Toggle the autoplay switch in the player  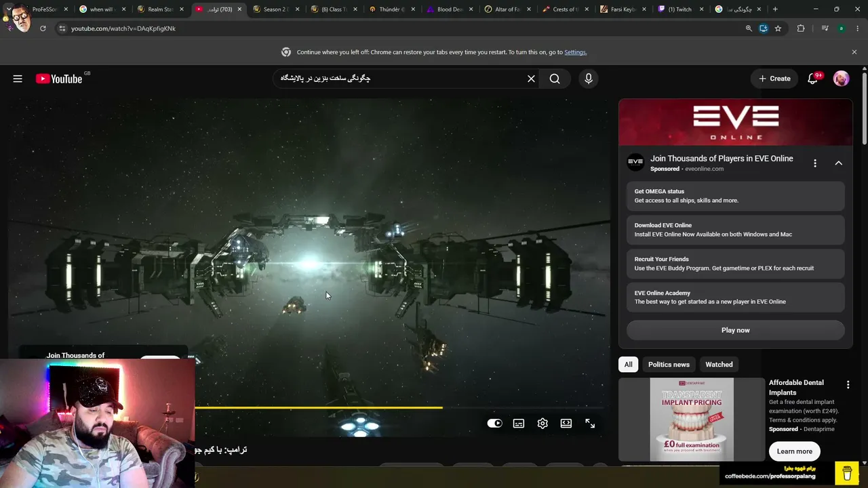[494, 424]
